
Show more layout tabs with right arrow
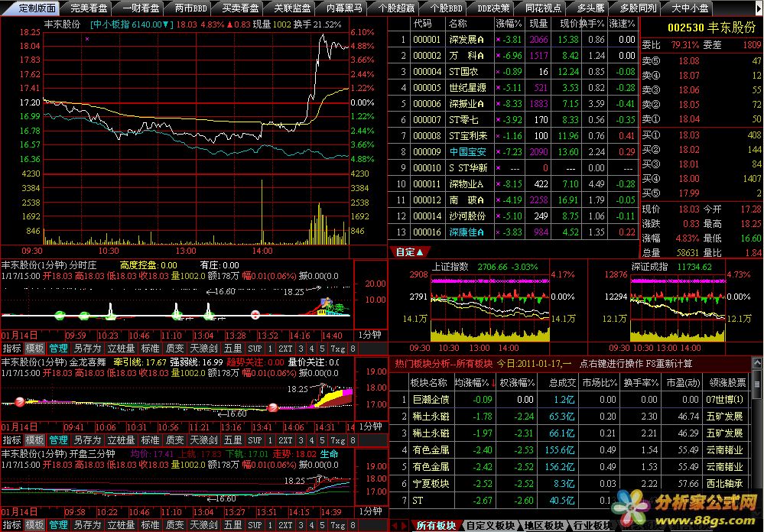759,8
